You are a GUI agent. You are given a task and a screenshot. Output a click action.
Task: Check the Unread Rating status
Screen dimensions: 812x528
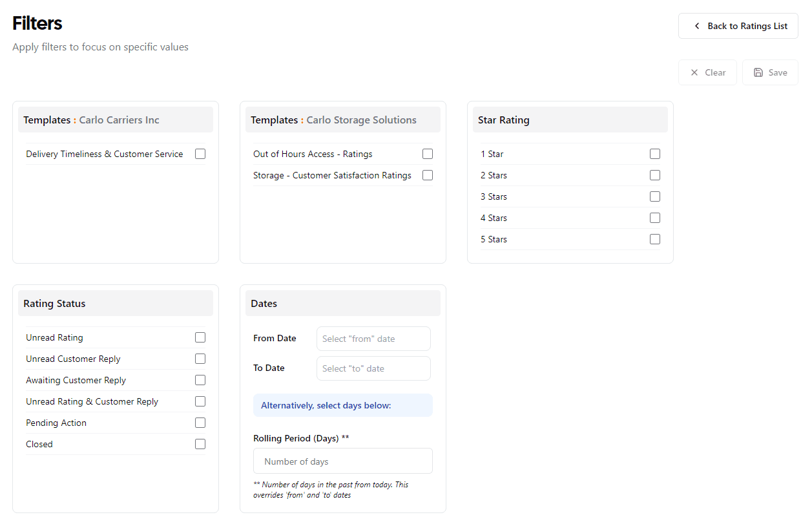coord(200,337)
